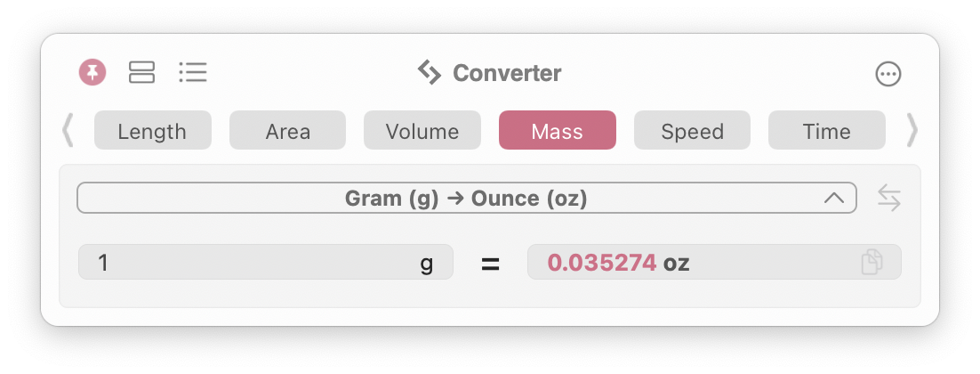This screenshot has width=980, height=374.
Task: Choose the Time category tab
Action: click(827, 130)
